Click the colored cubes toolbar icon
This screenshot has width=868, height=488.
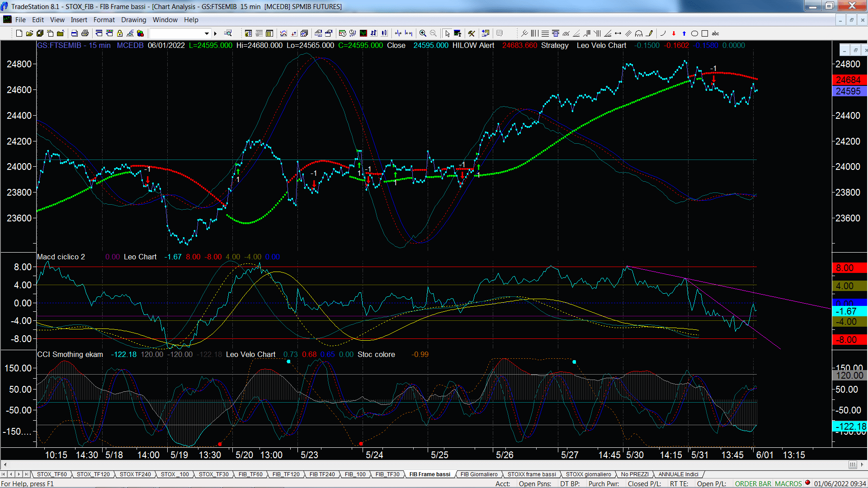coord(140,33)
